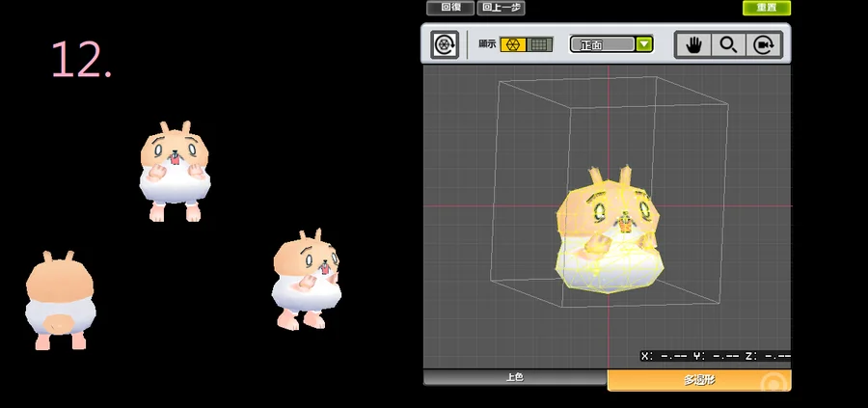Click the green dropdown arrow button
868x408 pixels.
pos(644,44)
